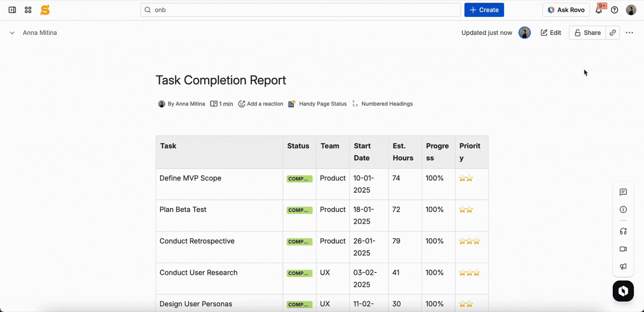Open the more actions ellipsis menu

coord(629,33)
